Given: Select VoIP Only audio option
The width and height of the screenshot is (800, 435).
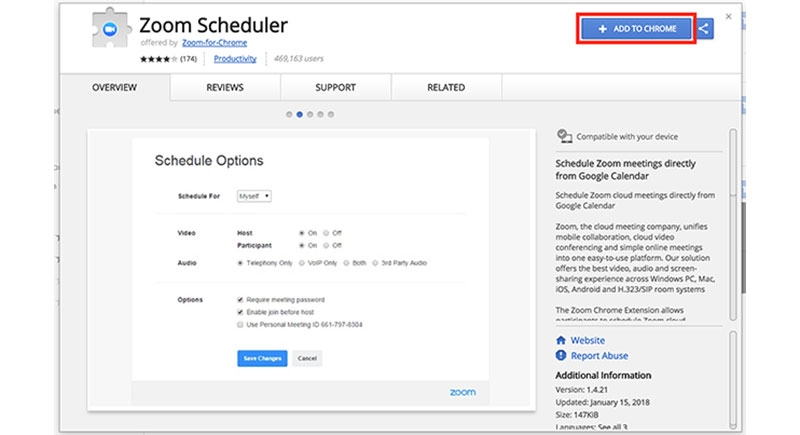Looking at the screenshot, I should pyautogui.click(x=302, y=263).
